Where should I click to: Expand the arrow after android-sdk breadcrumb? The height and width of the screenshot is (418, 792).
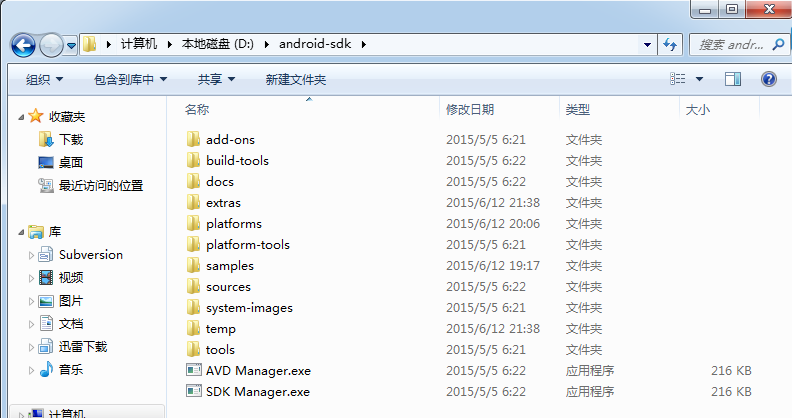pos(363,44)
